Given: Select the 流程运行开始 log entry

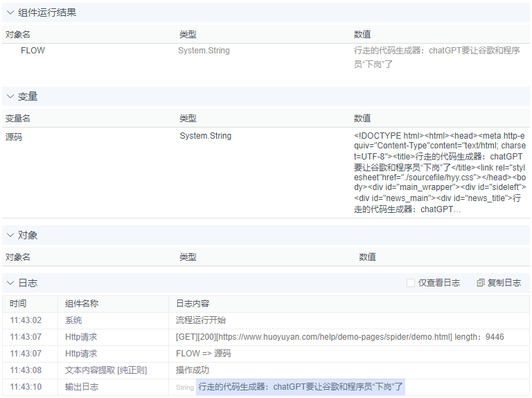Looking at the screenshot, I should pos(201,320).
